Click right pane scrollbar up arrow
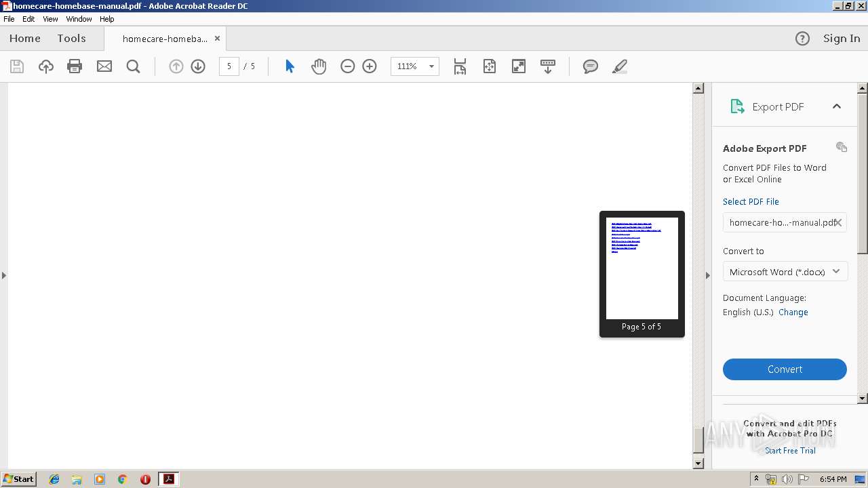Screen dimensions: 868x488 click(x=863, y=88)
